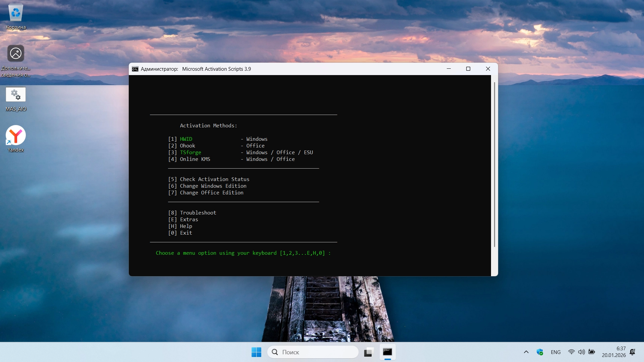Maximize the Activation Scripts window
The height and width of the screenshot is (362, 644).
468,69
